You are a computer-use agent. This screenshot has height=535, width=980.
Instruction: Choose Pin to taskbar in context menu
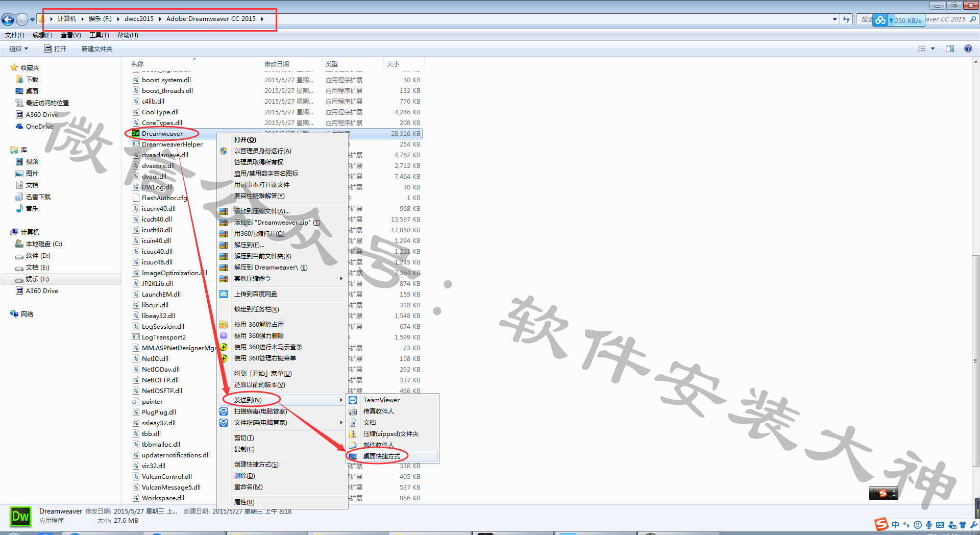click(x=283, y=309)
